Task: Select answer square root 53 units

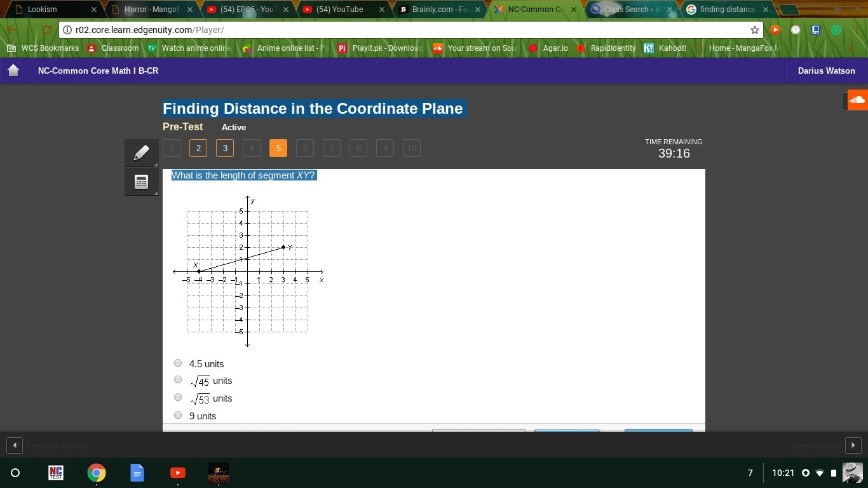Action: coord(178,397)
